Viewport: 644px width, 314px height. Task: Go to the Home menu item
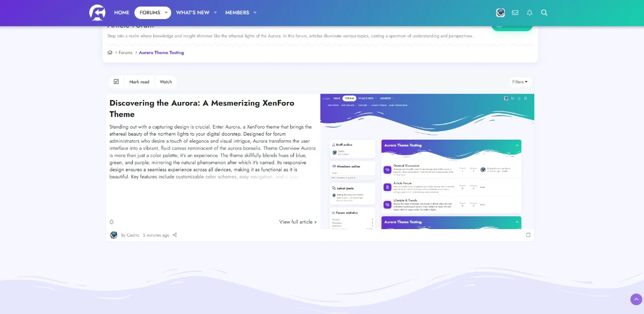click(x=122, y=13)
